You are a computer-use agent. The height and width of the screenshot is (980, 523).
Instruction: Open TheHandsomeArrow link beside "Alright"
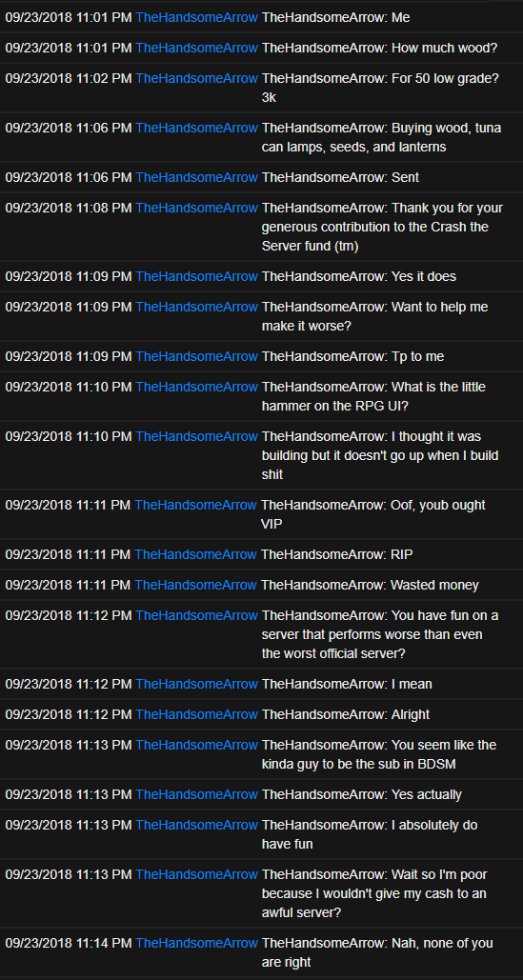196,714
